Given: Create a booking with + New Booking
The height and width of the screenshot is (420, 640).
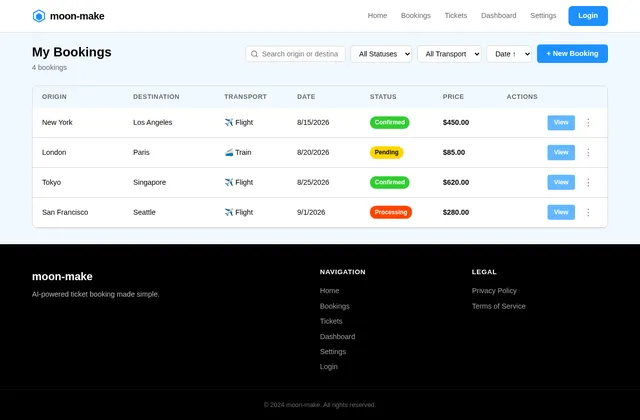Looking at the screenshot, I should [x=572, y=53].
